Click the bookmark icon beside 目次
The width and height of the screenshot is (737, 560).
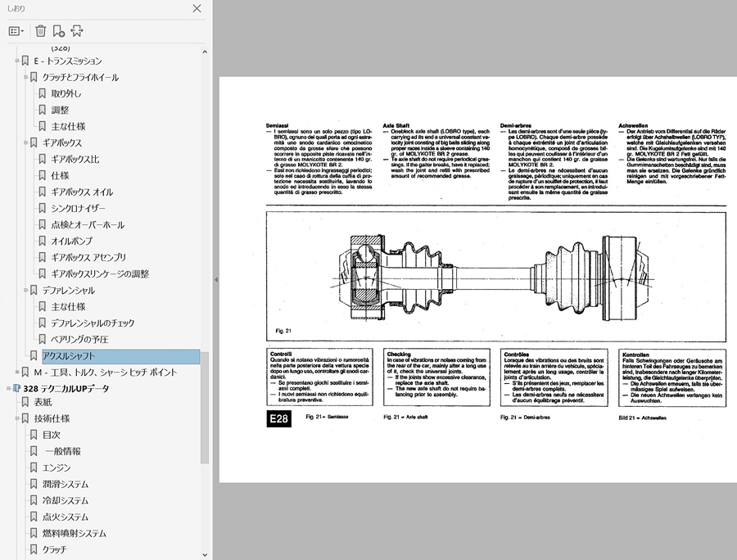(34, 435)
